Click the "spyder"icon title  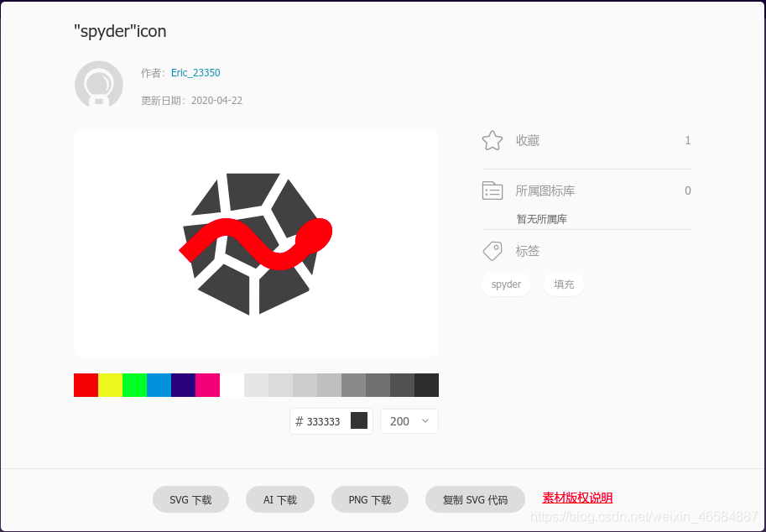point(120,31)
